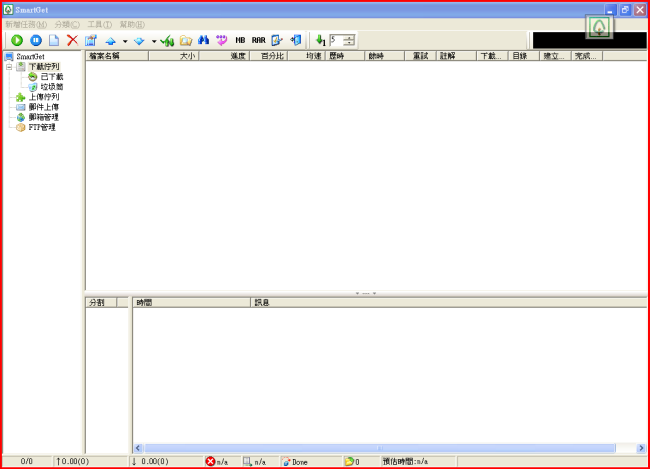Open the 工具 menu
Viewport: 650px width, 469px height.
coord(99,24)
